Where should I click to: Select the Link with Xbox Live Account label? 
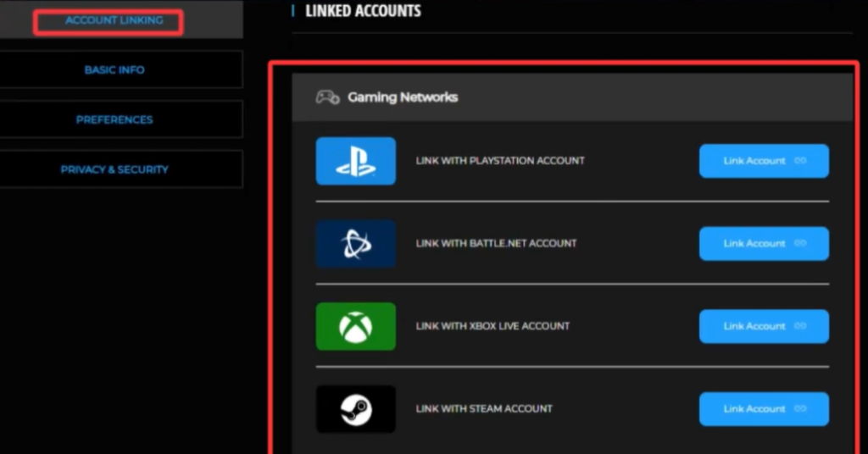[x=492, y=326]
